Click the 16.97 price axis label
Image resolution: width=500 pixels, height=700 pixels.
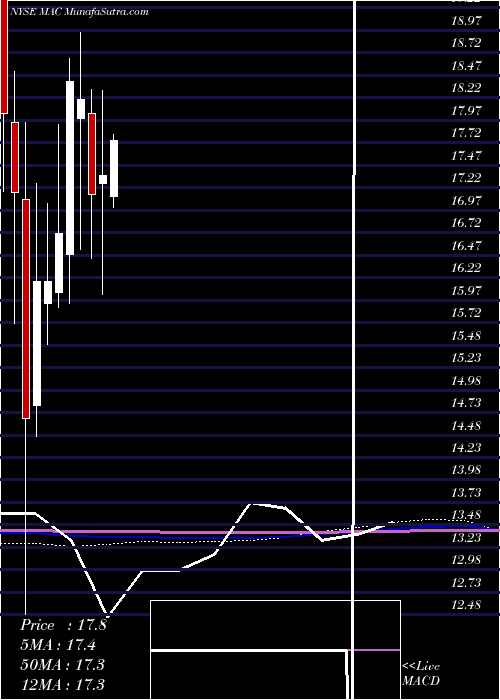[x=466, y=200]
